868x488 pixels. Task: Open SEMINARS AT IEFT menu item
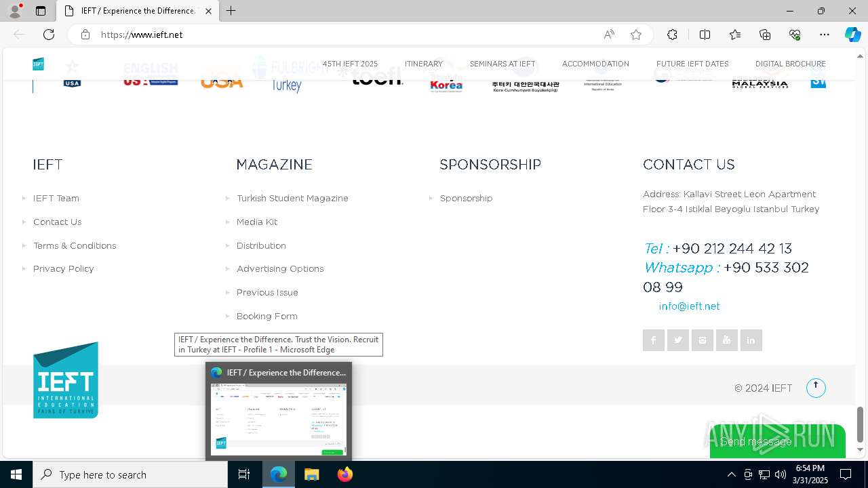[x=502, y=64]
